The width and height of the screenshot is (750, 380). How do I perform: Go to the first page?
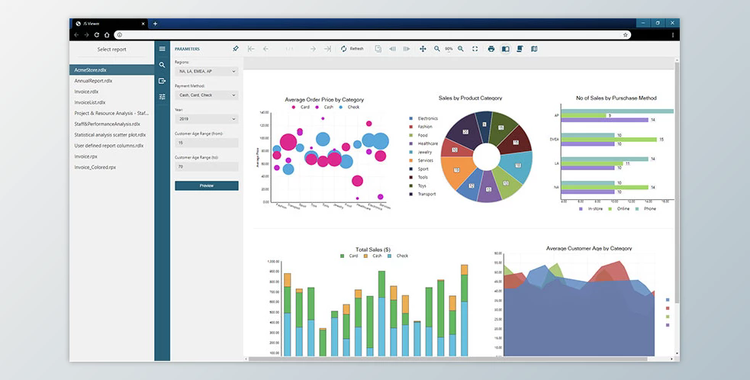tap(251, 49)
